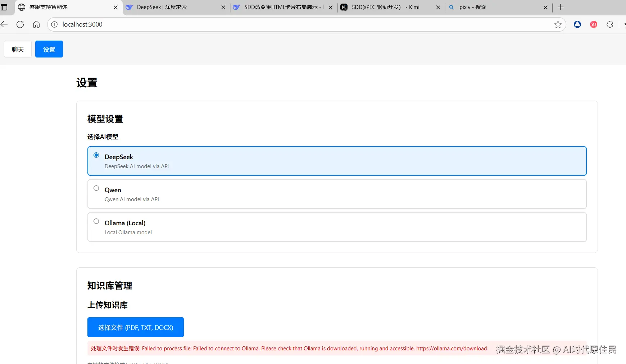Screen dimensions: 626x364
Task: Close the pixiv - 搜索 tab
Action: 545,7
